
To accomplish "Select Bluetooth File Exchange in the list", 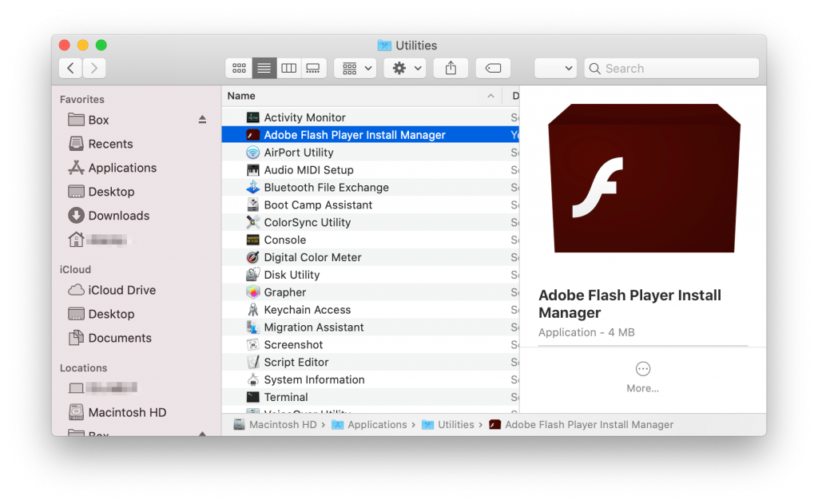I will coord(371,188).
